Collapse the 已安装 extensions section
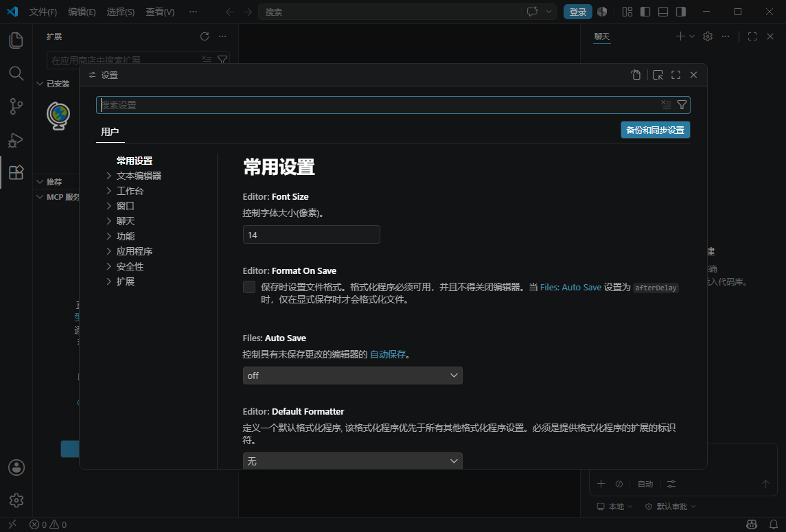Image resolution: width=786 pixels, height=532 pixels. (40, 84)
